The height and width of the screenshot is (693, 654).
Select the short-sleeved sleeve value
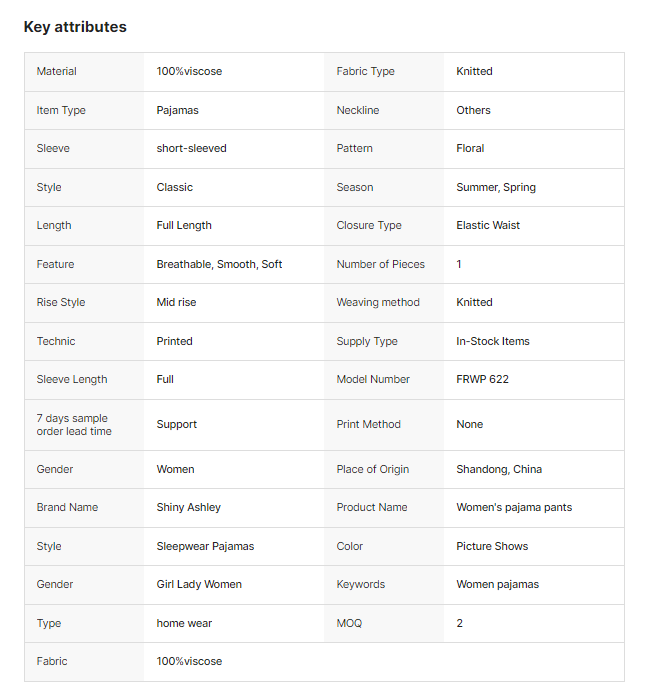192,148
